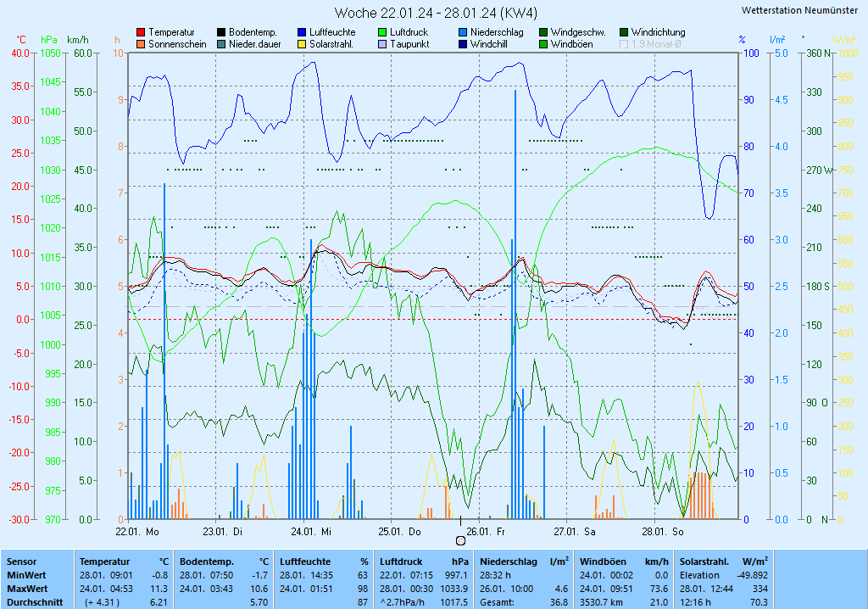This screenshot has width=868, height=609.
Task: Click the Luftdruck minimum value 997.1
Action: point(457,575)
